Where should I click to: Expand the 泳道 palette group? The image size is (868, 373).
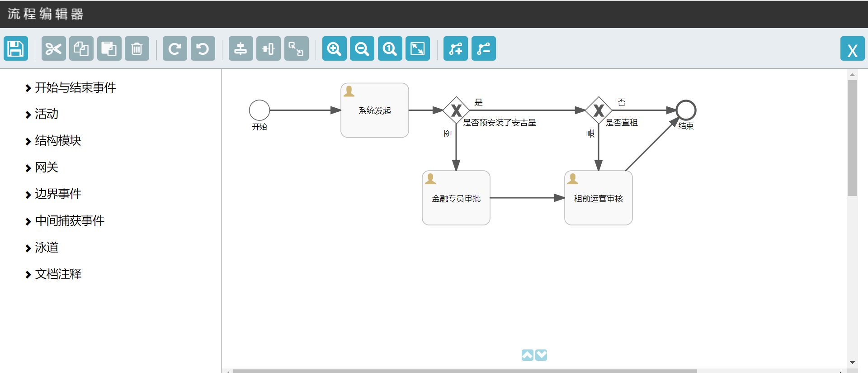[42, 248]
